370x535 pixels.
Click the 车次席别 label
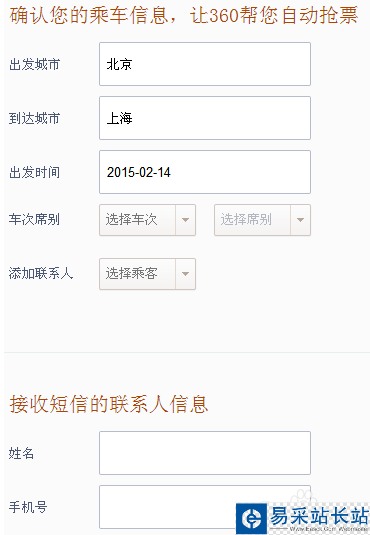34,219
